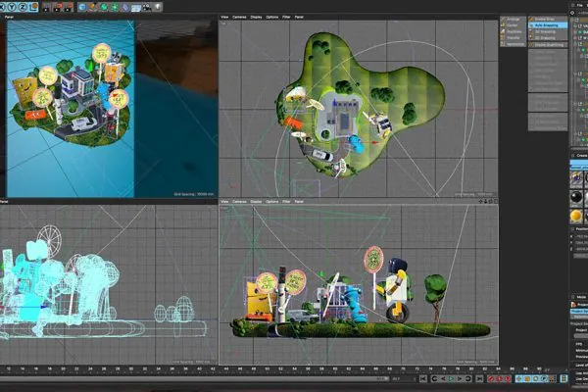
Task: Go to previous keyframe button
Action: click(x=434, y=379)
